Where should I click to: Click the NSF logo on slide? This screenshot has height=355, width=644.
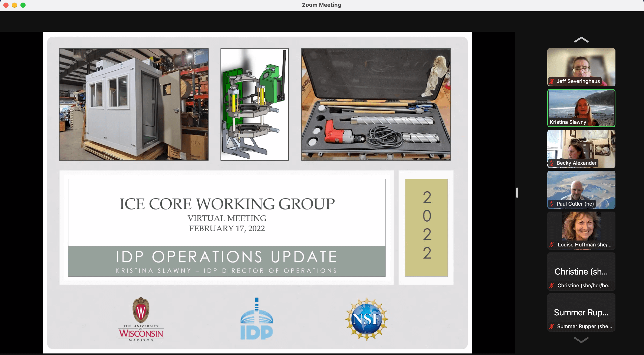click(367, 319)
